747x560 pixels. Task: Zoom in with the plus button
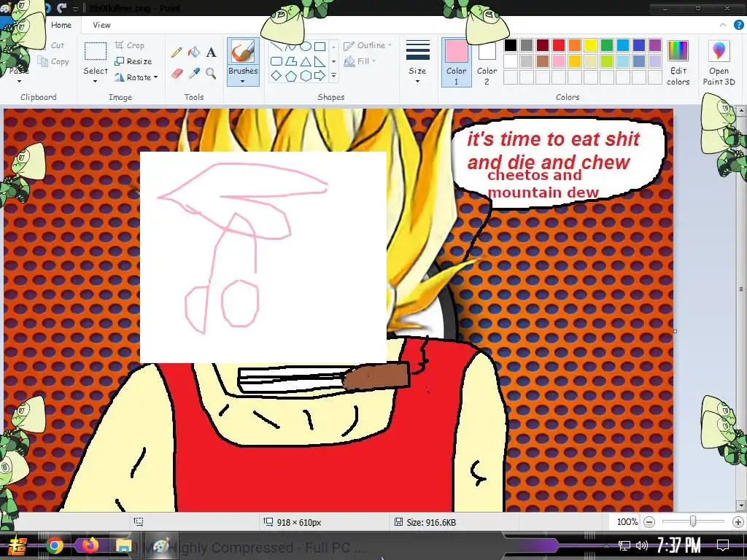pos(738,522)
